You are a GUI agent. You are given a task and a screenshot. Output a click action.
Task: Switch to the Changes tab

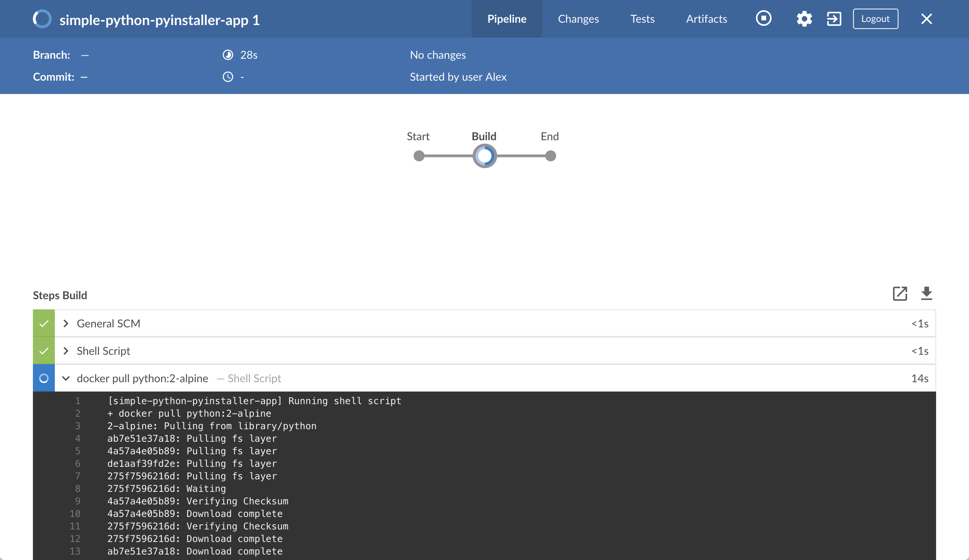click(578, 18)
